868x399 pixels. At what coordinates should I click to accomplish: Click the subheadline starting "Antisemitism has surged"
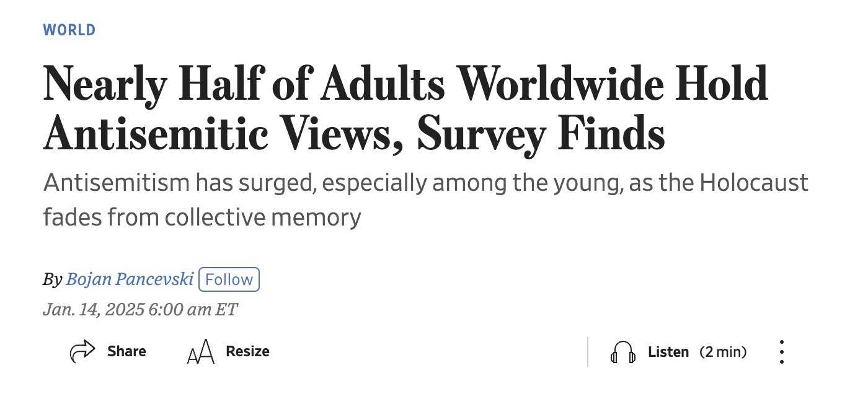coord(426,183)
